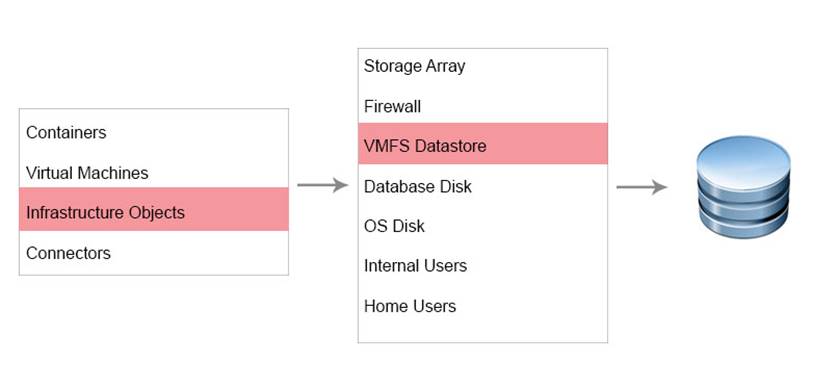Click the arrow pointing to database icon
Screen dimensions: 840x388
641,187
